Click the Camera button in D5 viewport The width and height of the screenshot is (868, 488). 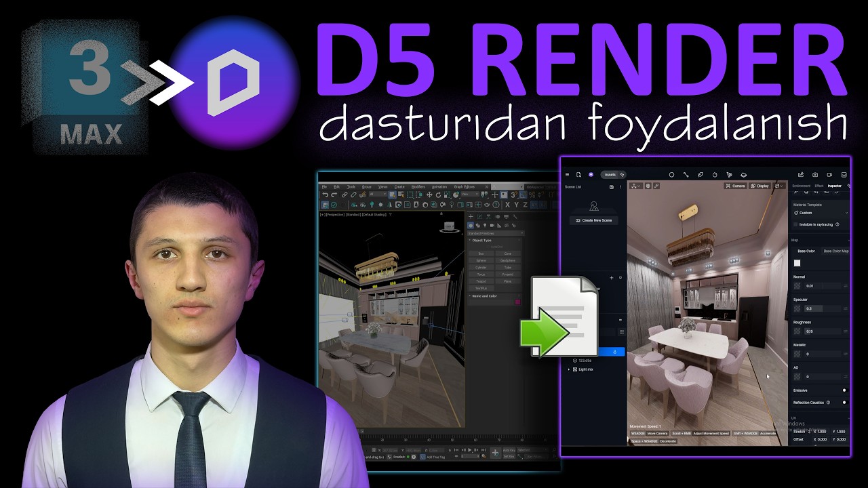[736, 186]
